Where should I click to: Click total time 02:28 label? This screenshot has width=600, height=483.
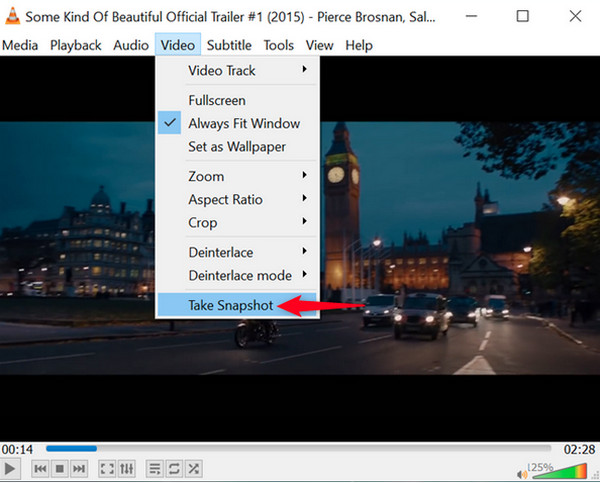click(579, 449)
